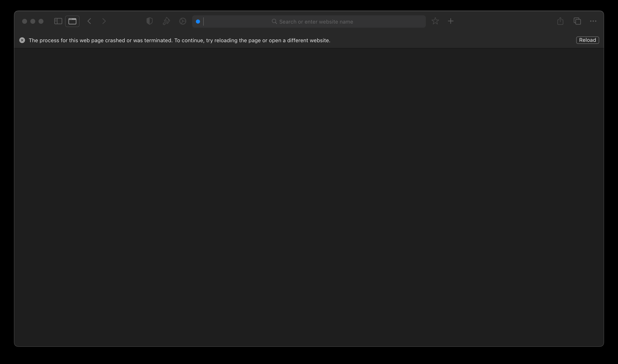Show the tab overview
Viewport: 618px width, 364px height.
pos(577,21)
